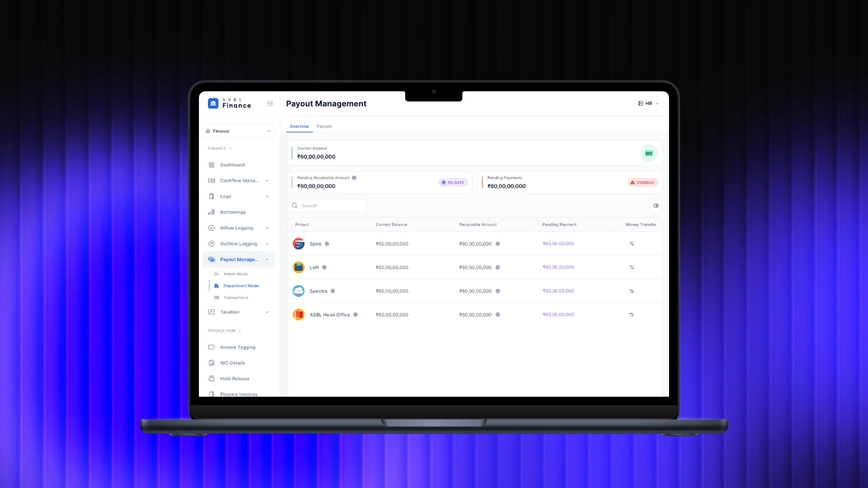
Task: Collapse the Payout Management chevron
Action: pyautogui.click(x=267, y=259)
